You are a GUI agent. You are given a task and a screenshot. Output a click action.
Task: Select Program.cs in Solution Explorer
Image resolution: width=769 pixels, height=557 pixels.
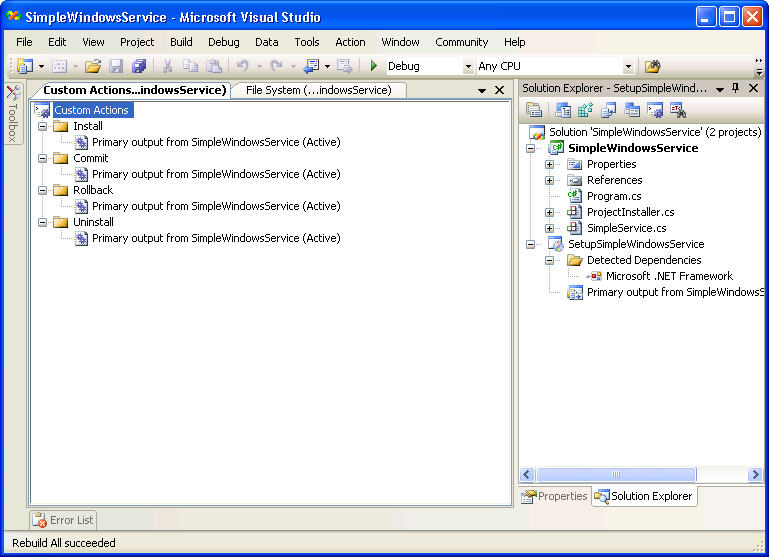click(614, 196)
